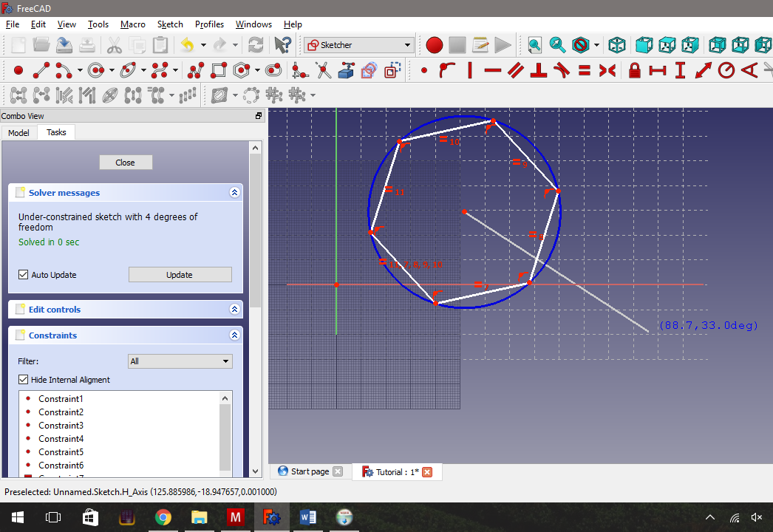The width and height of the screenshot is (773, 532).
Task: Constrain two edges equal
Action: tap(582, 70)
